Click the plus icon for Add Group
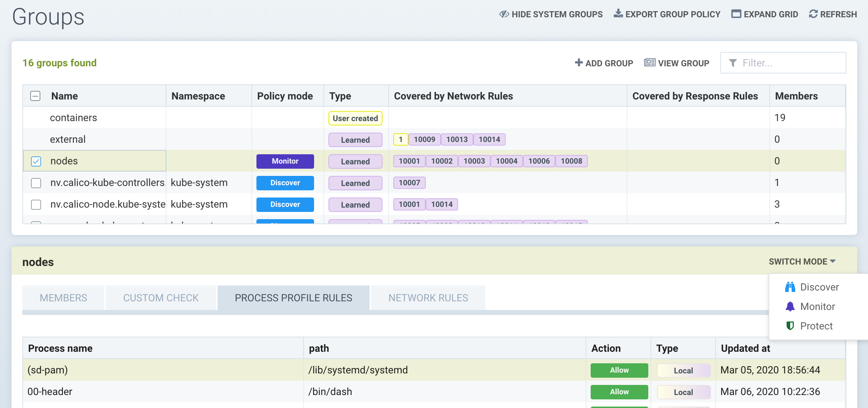 coord(578,63)
